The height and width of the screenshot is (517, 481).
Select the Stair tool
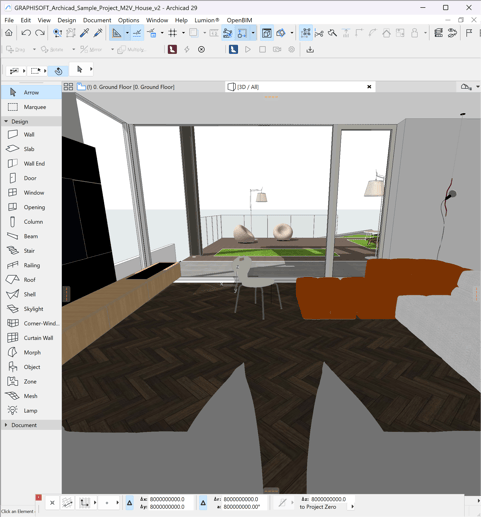click(31, 251)
